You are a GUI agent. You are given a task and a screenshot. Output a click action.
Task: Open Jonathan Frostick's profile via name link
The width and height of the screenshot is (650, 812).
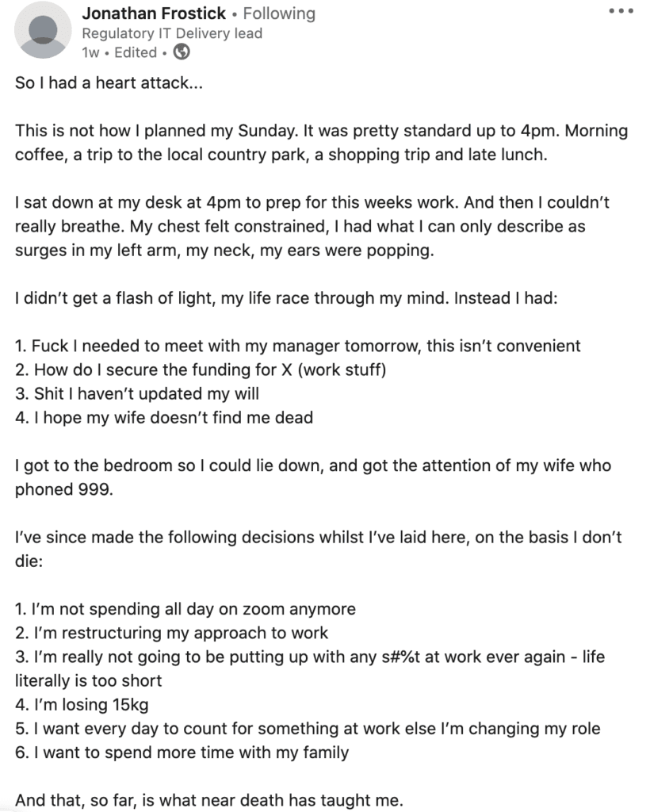tap(153, 13)
